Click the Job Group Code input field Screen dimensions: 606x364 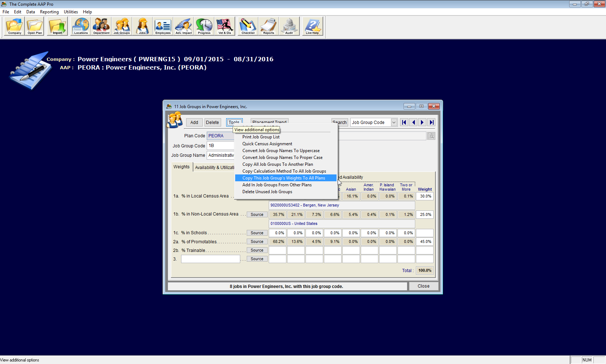[221, 146]
